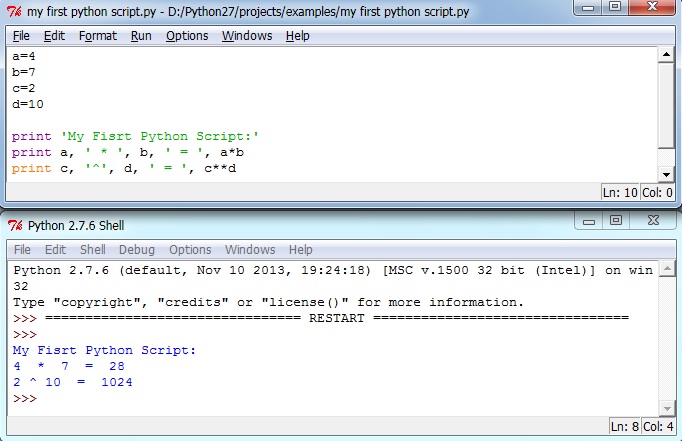Click editor scrollbar up arrow

(x=666, y=55)
